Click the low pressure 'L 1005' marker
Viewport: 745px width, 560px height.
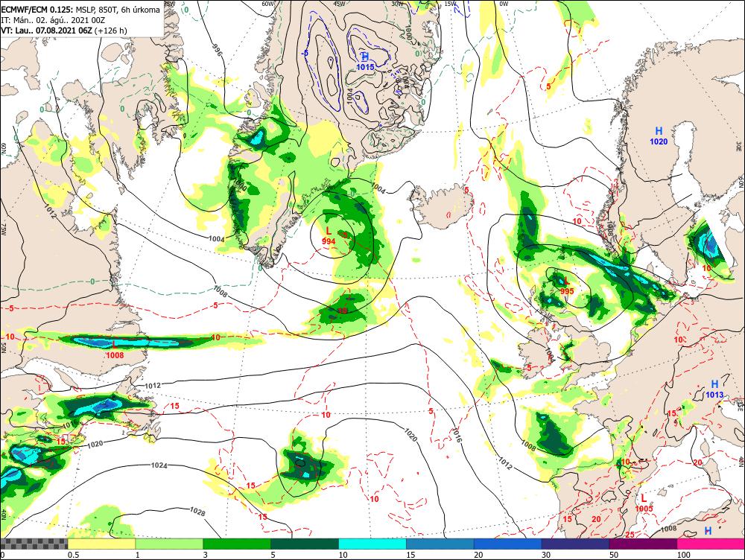click(644, 503)
